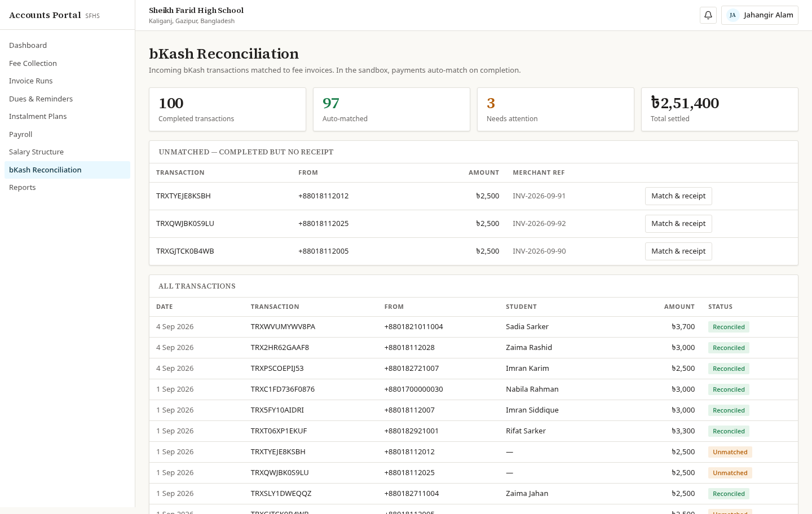Navigate to Dues & Reminders
This screenshot has width=812, height=514.
(x=67, y=99)
